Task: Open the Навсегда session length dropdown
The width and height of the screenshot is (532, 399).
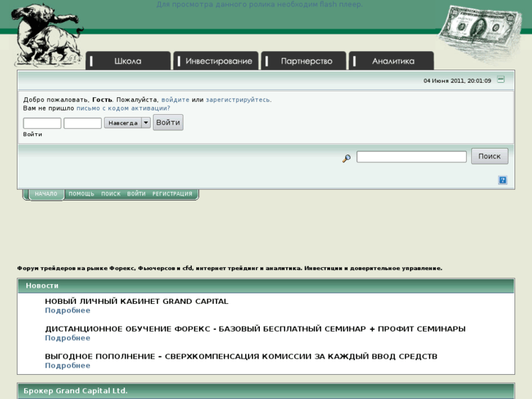Action: [x=127, y=123]
